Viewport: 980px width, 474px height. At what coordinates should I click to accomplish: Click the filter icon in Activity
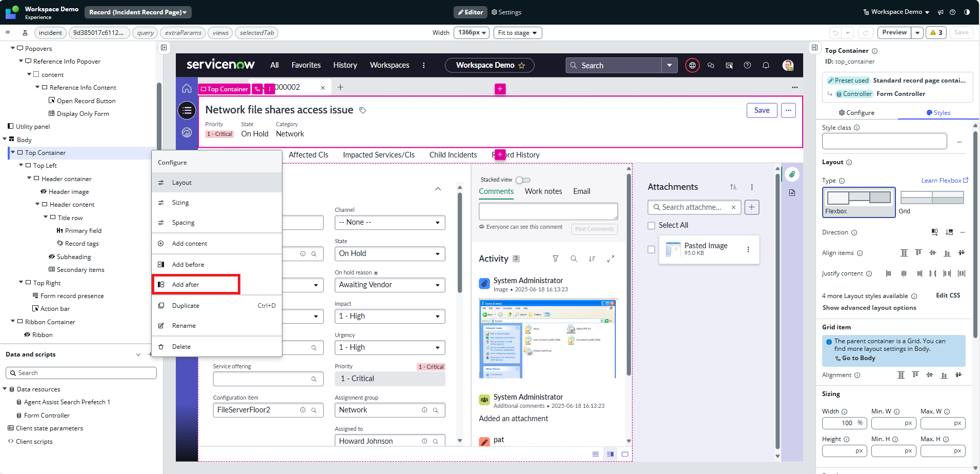point(555,259)
